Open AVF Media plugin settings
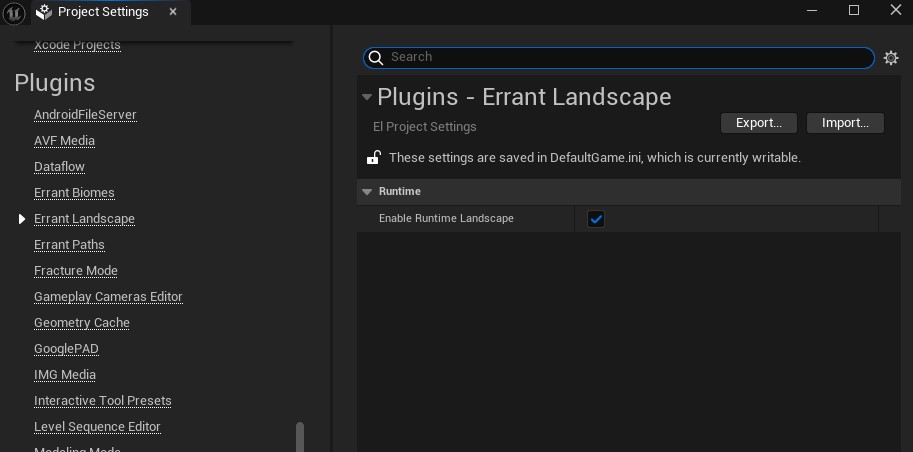The image size is (913, 452). coord(64,141)
